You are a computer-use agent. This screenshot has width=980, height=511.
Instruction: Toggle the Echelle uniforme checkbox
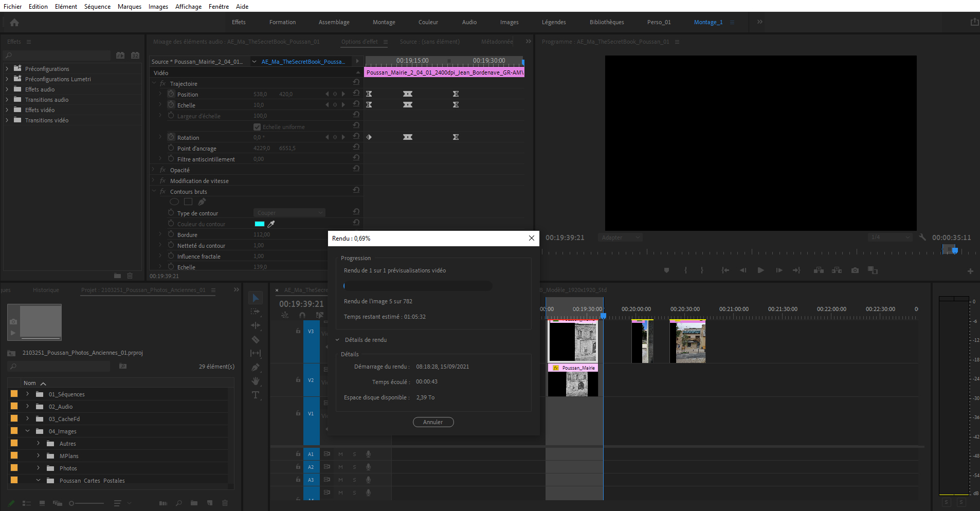click(257, 127)
